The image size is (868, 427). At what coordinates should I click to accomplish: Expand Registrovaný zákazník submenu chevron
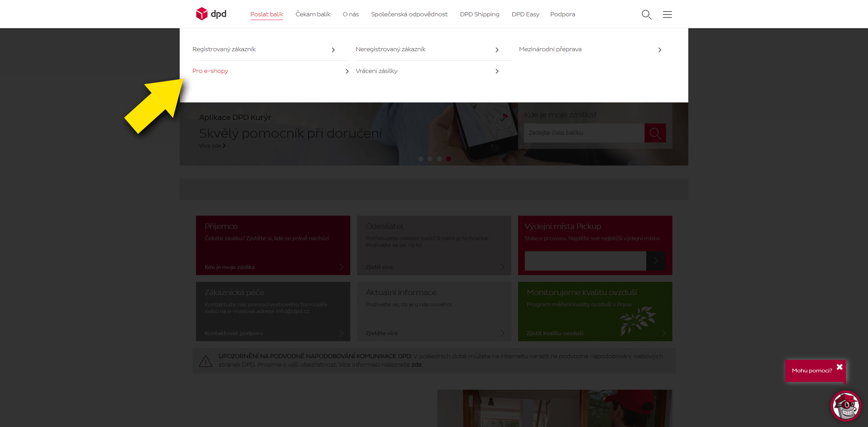coord(333,50)
